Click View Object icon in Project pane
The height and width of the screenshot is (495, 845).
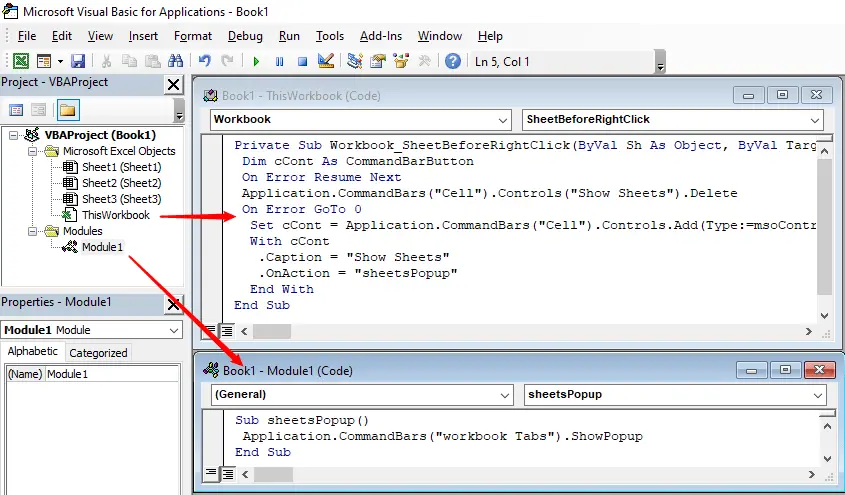point(38,110)
